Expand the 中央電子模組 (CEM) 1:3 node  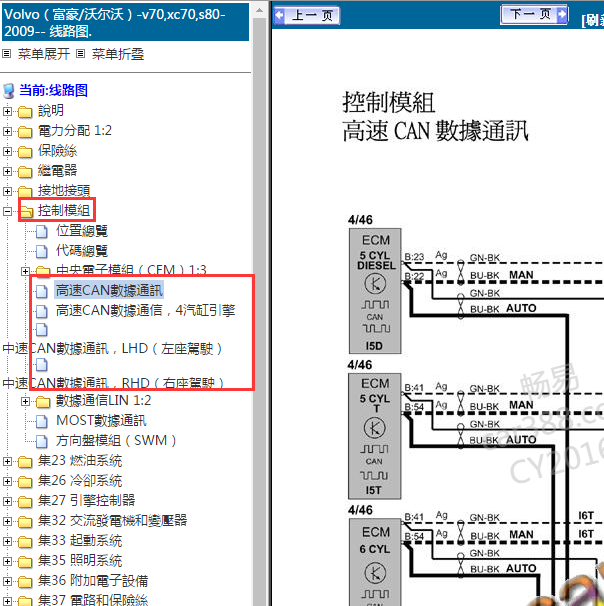pyautogui.click(x=26, y=271)
